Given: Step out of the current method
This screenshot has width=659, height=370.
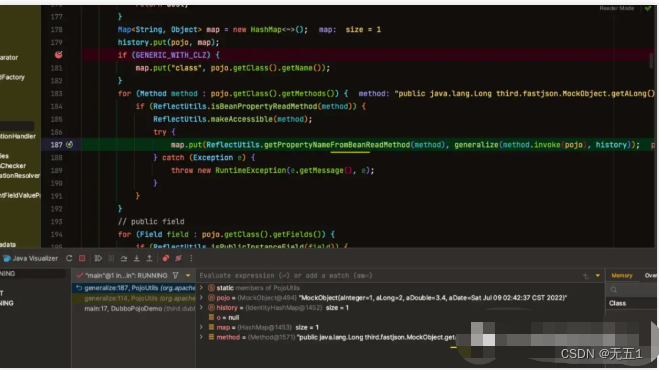Looking at the screenshot, I should click(x=149, y=258).
